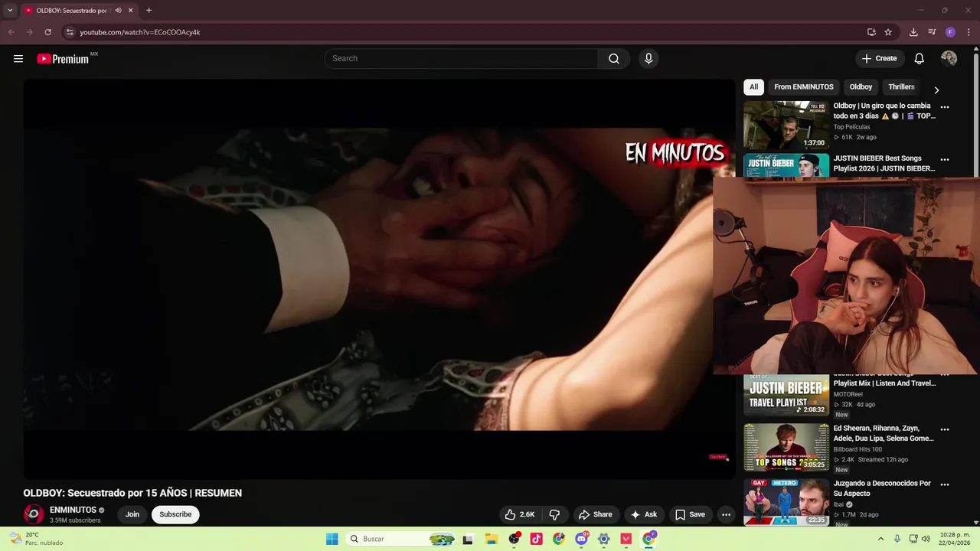
Task: Open the tab search dropdown
Action: coord(10,11)
